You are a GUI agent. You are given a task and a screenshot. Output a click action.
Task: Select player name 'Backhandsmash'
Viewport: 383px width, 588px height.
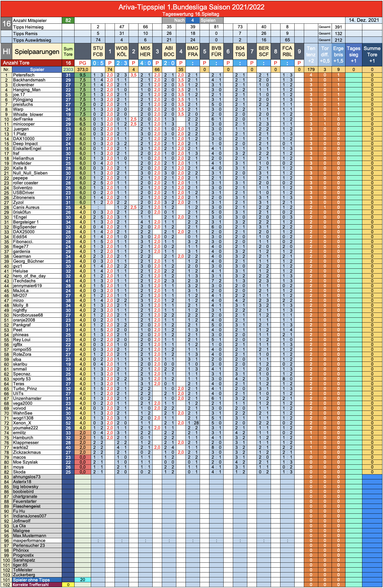click(29, 80)
